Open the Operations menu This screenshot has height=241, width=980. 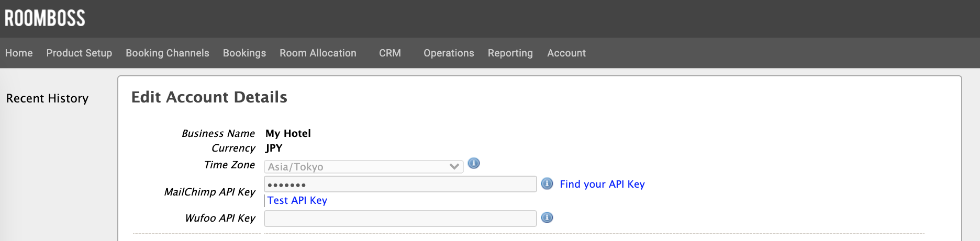[449, 53]
